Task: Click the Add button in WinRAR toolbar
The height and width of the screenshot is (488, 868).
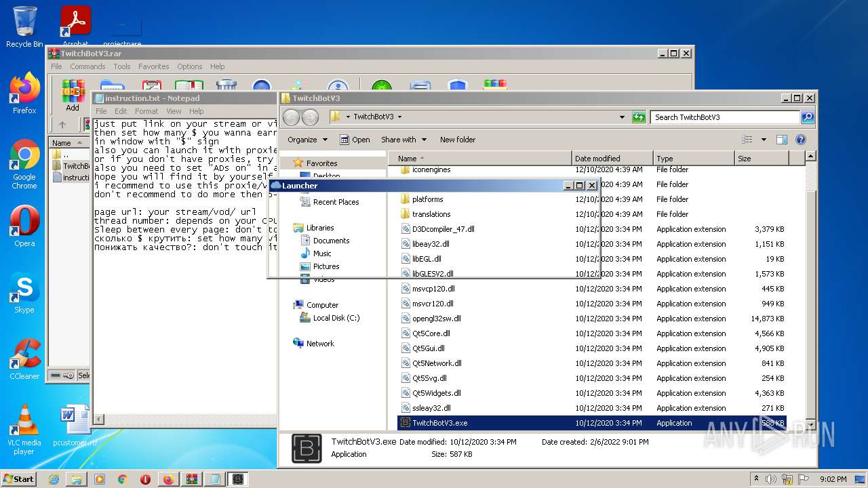Action: pyautogui.click(x=73, y=96)
